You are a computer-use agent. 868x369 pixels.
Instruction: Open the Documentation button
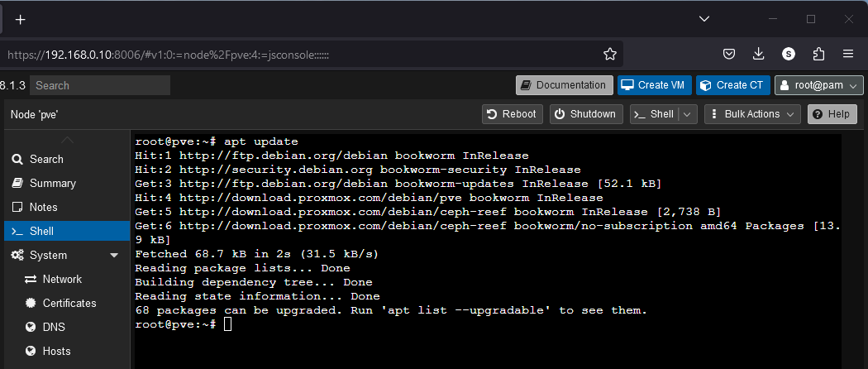tap(565, 85)
